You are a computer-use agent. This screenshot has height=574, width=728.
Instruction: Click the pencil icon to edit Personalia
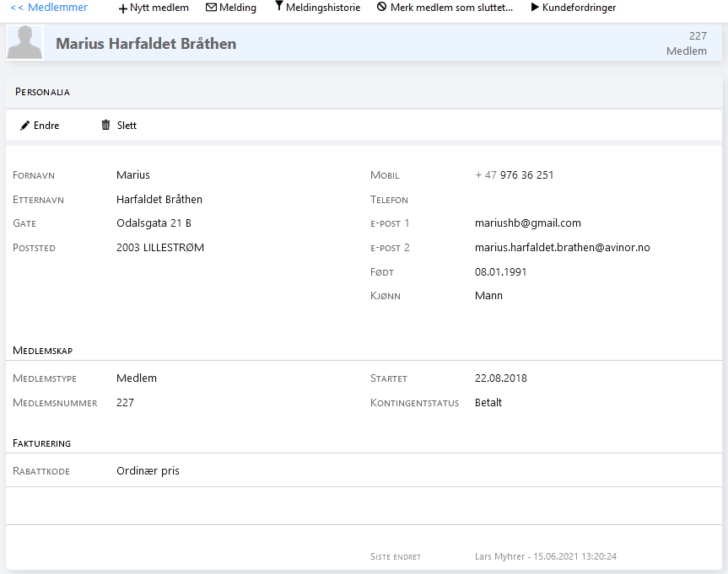(x=25, y=126)
